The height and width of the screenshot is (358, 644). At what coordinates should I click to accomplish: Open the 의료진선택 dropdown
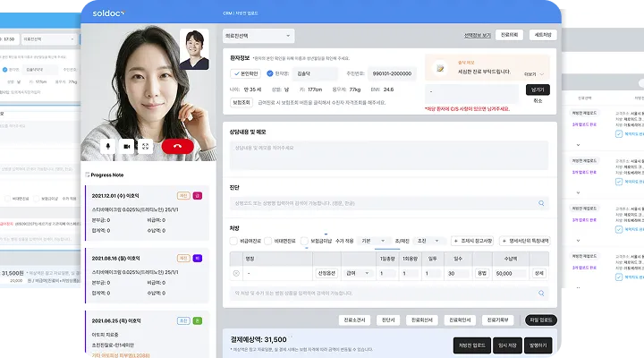(258, 36)
